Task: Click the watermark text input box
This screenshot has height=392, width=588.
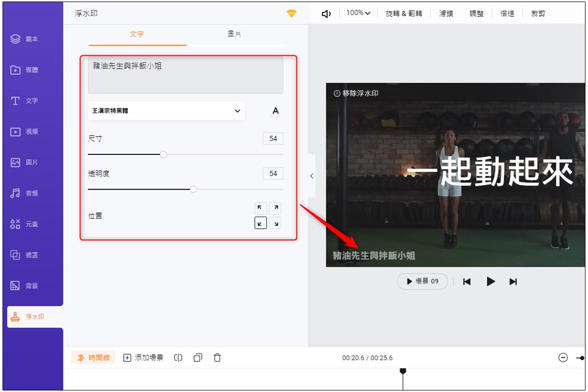Action: (x=185, y=75)
